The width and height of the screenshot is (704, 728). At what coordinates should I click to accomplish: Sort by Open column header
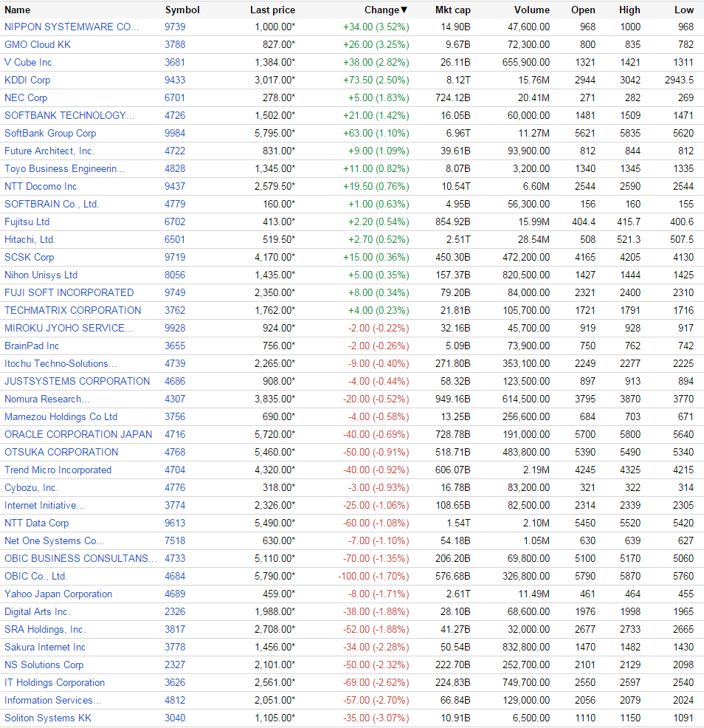583,10
